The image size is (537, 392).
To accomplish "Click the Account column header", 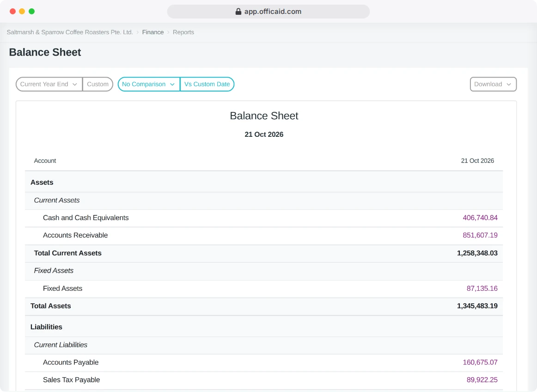I will (45, 161).
